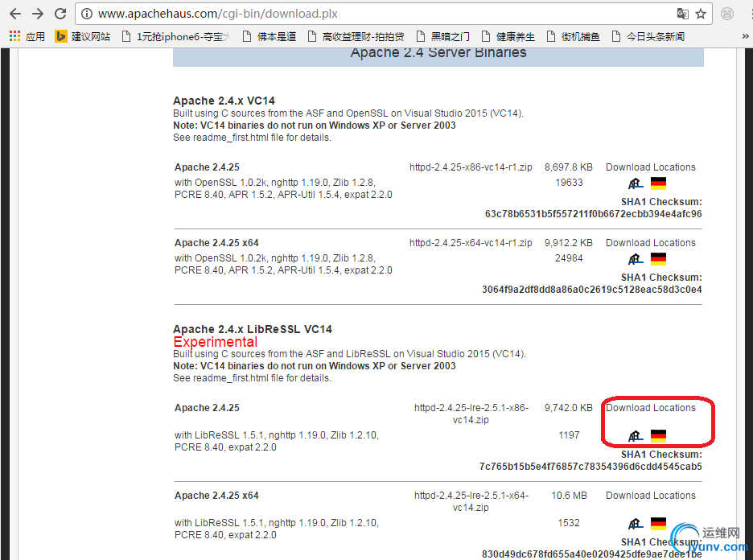This screenshot has width=753, height=560.
Task: Open the Apps shortcut in bookmarks bar
Action: point(27,36)
